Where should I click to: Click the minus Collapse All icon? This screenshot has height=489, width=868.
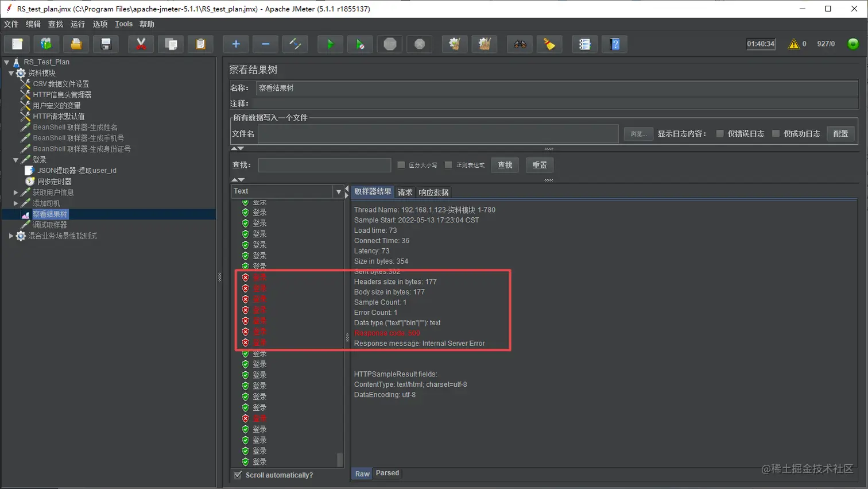coord(266,44)
